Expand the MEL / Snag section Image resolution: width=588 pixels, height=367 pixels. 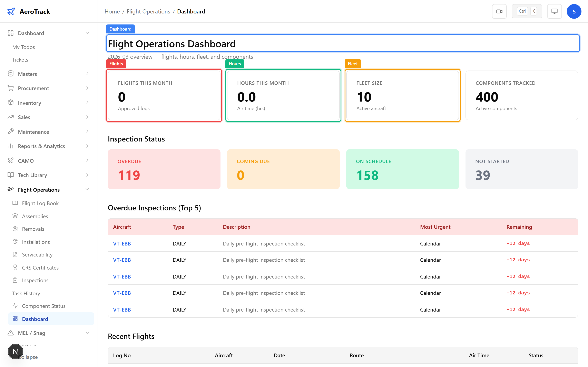click(x=87, y=333)
